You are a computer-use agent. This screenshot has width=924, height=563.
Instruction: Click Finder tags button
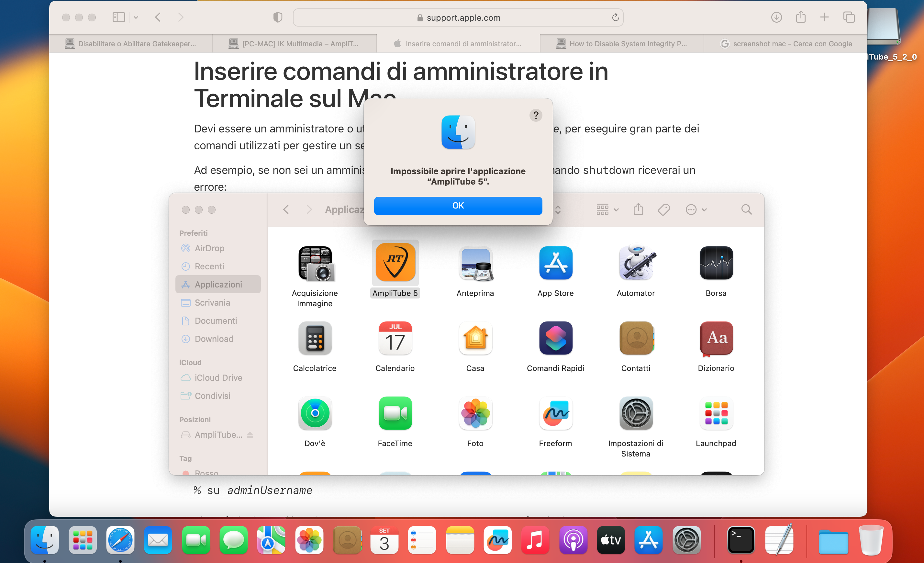[664, 209]
